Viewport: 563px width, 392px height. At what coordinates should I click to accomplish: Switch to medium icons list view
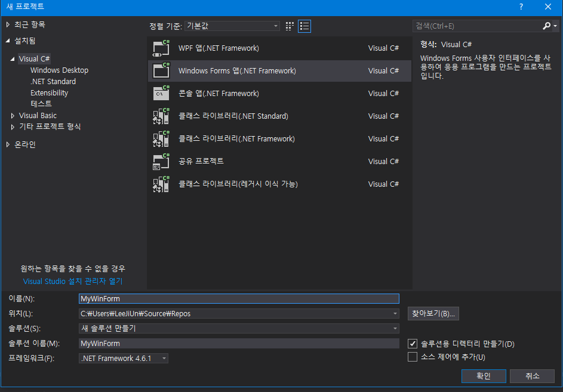(x=304, y=26)
